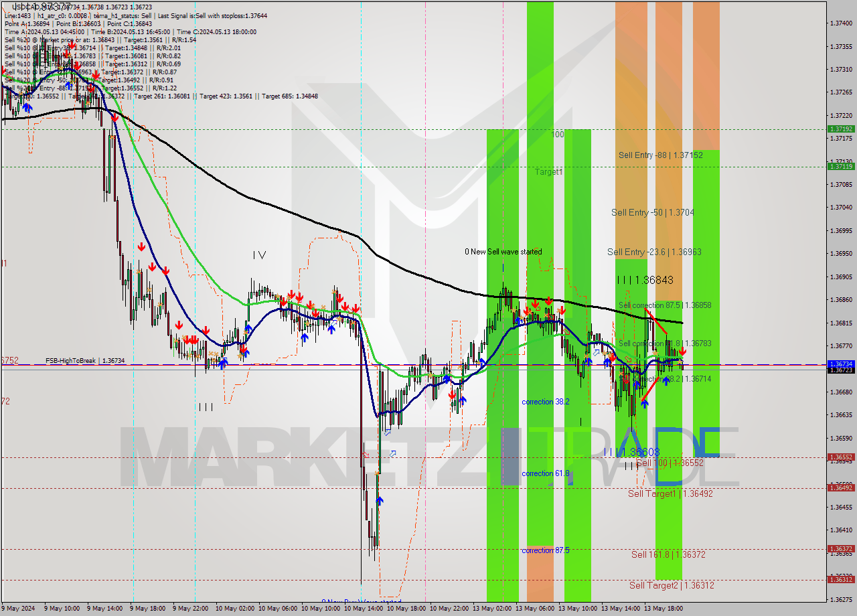
Task: Select the 'I V' wave label
Action: click(259, 254)
